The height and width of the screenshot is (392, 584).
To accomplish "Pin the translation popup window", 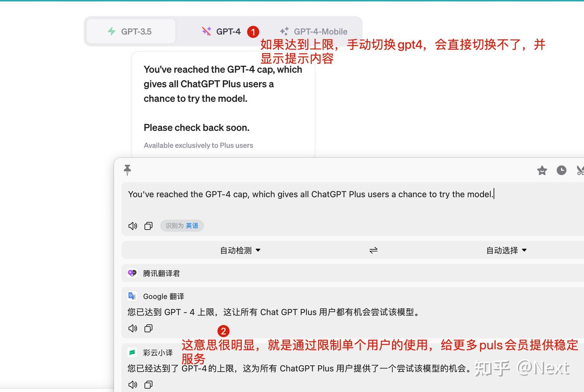I will [127, 170].
